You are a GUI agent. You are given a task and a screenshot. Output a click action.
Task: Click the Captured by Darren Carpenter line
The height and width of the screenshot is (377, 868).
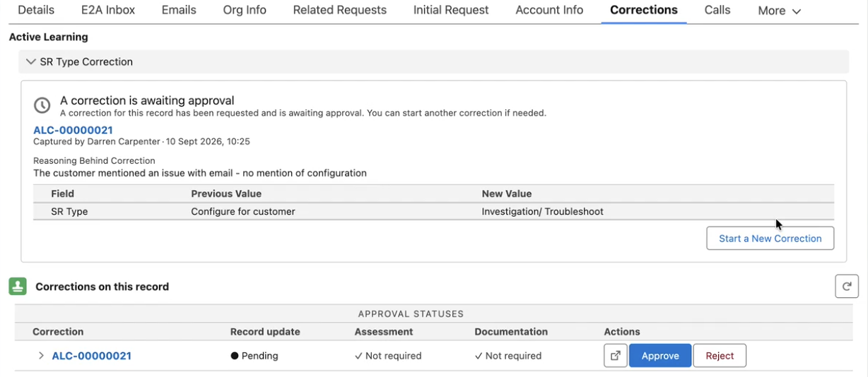tap(141, 141)
